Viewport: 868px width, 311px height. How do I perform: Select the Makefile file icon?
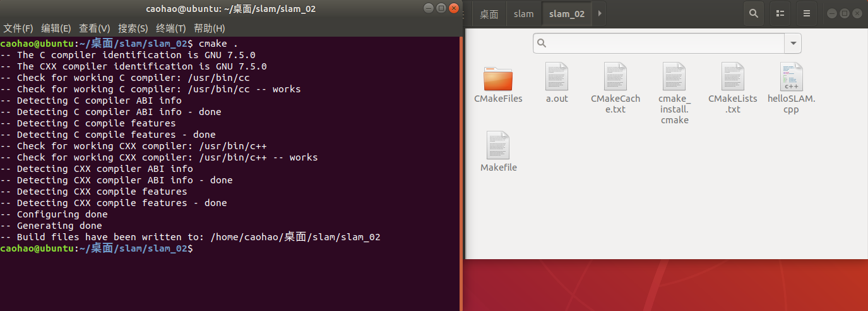498,145
